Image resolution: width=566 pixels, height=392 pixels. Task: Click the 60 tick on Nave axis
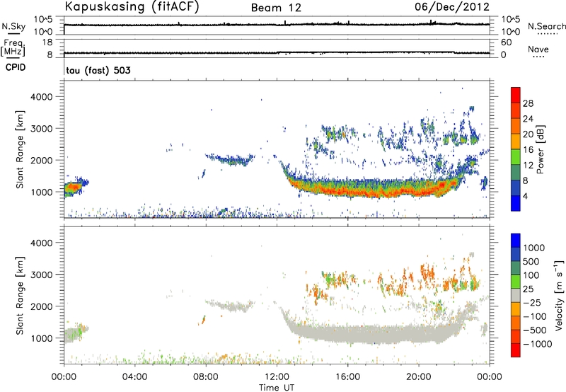pyautogui.click(x=506, y=42)
